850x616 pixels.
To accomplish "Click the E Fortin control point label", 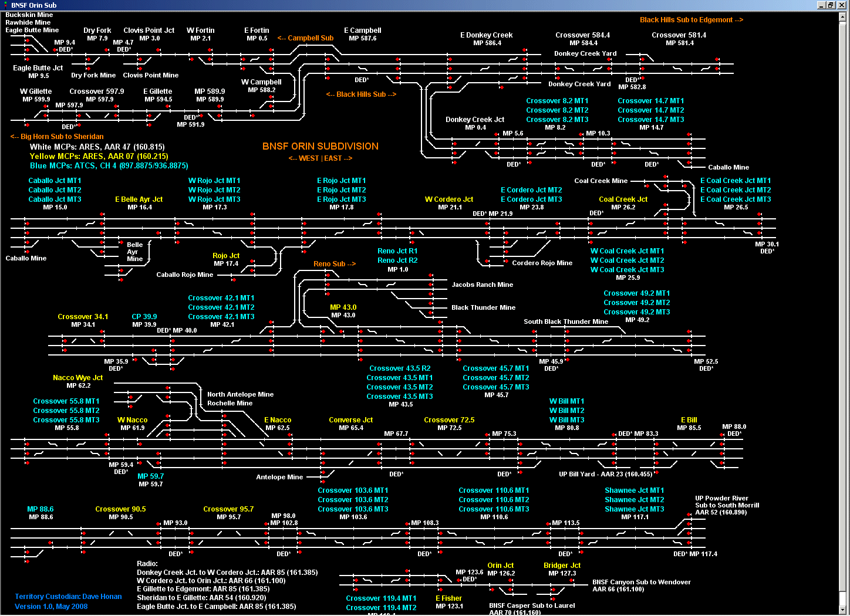I will (257, 31).
